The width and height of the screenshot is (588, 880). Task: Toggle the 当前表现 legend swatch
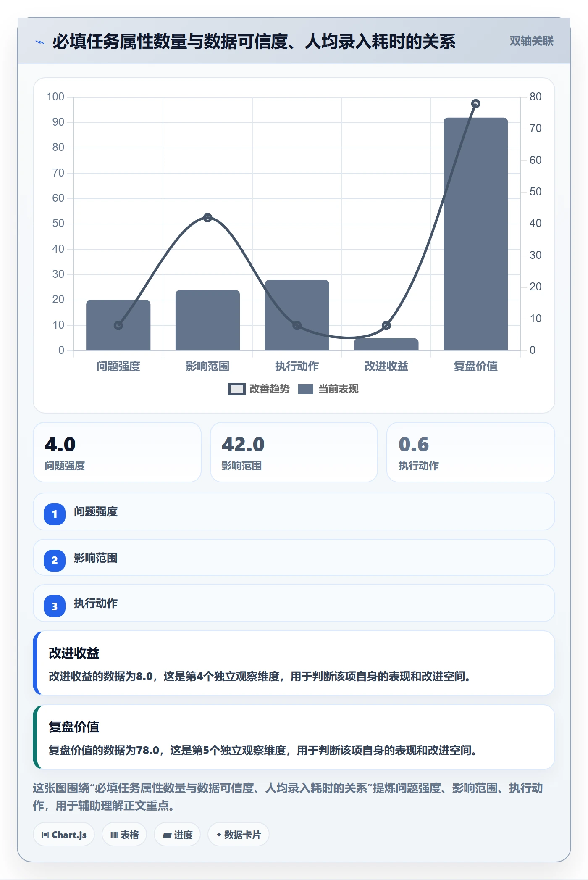click(306, 389)
